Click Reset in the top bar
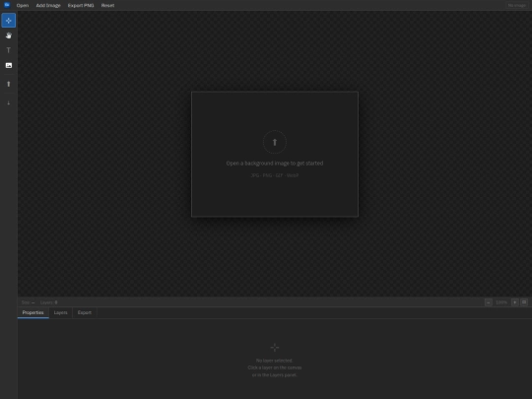Screen dimensions: 532x399 click(x=107, y=6)
